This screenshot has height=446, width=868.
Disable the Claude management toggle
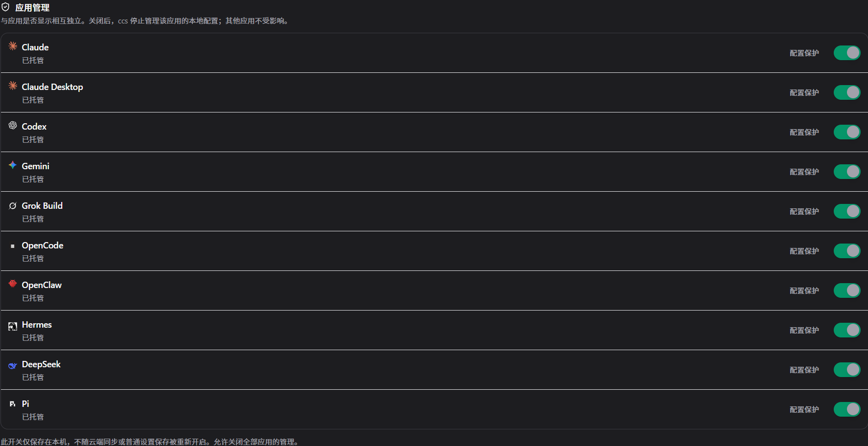(847, 53)
